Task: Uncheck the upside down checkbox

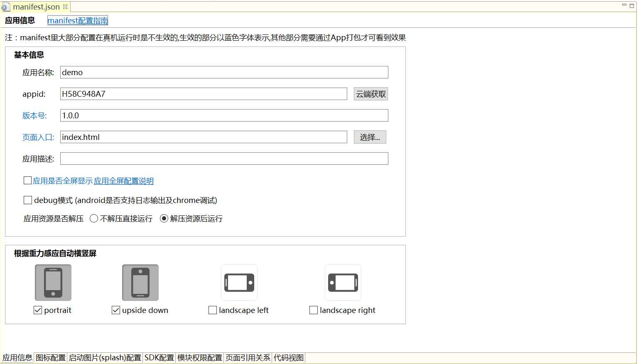Action: click(x=116, y=310)
